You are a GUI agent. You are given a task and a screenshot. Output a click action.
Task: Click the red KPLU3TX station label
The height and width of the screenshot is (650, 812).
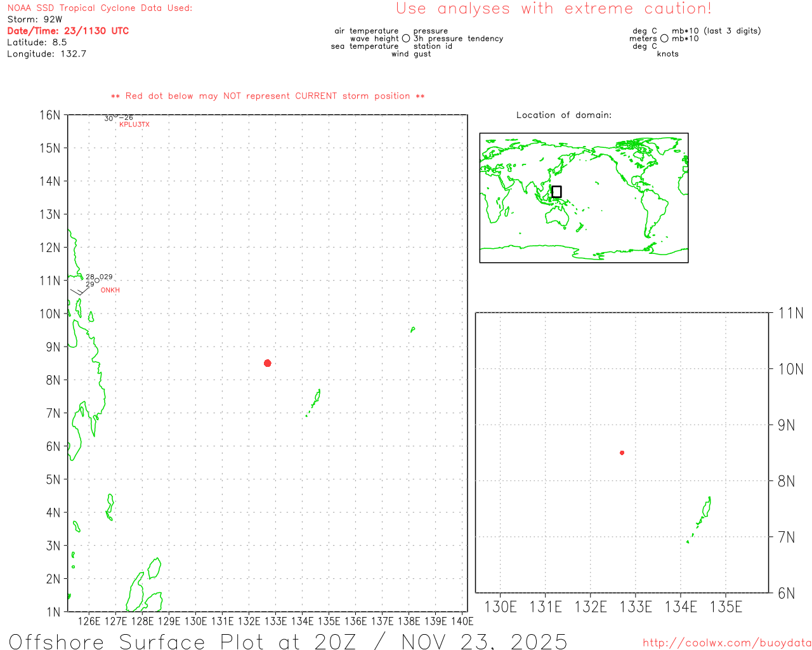point(134,124)
